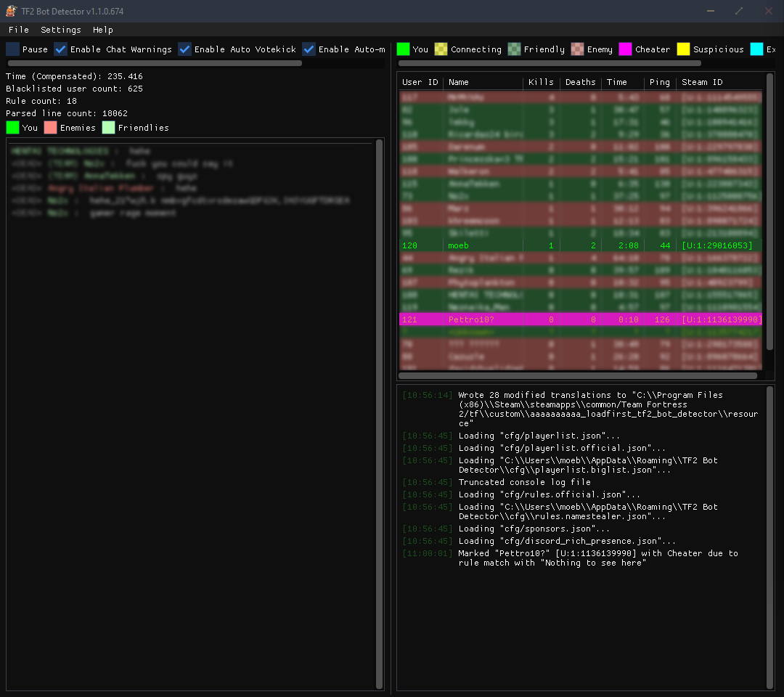The image size is (784, 697).
Task: Toggle the Enable Auto-m checkbox
Action: click(309, 49)
